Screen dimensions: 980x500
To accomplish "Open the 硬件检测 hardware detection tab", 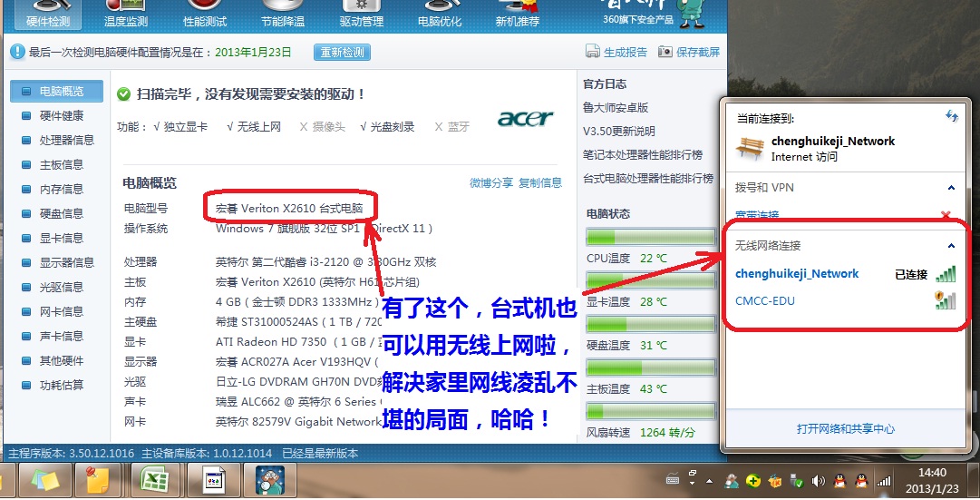I will tap(48, 15).
